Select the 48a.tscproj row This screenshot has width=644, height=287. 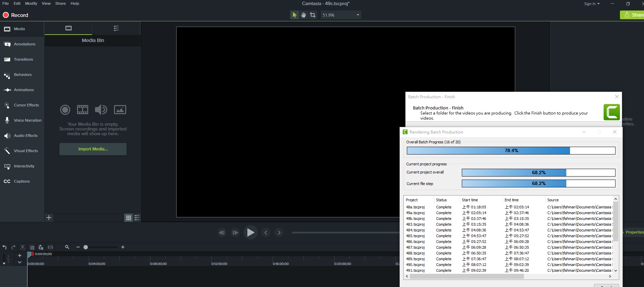point(508,207)
